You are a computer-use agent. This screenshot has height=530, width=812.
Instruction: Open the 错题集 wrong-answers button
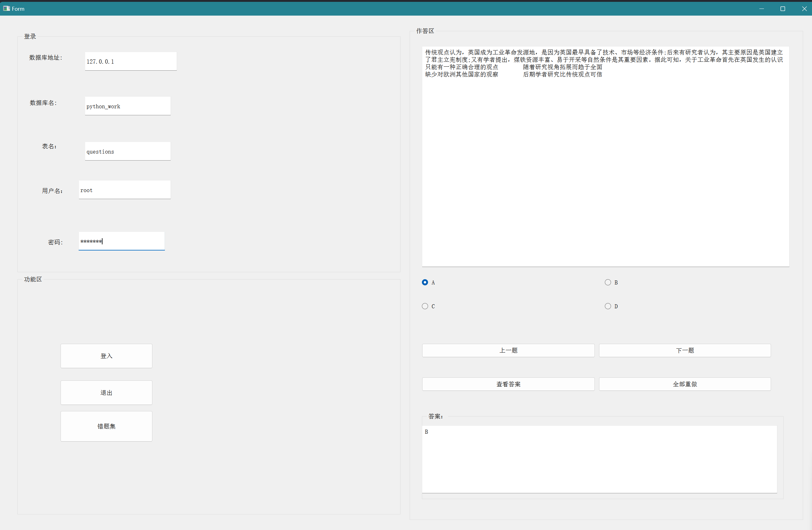click(x=106, y=426)
